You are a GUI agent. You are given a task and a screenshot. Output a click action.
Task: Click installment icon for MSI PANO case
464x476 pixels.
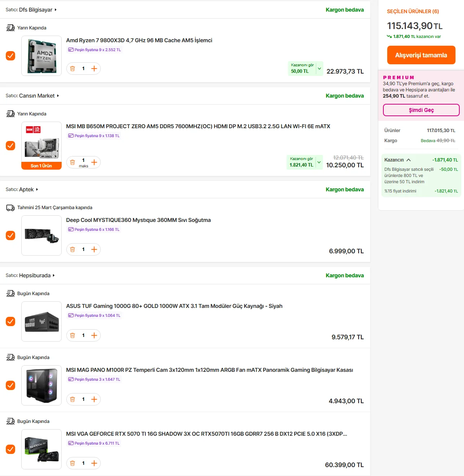pos(71,380)
